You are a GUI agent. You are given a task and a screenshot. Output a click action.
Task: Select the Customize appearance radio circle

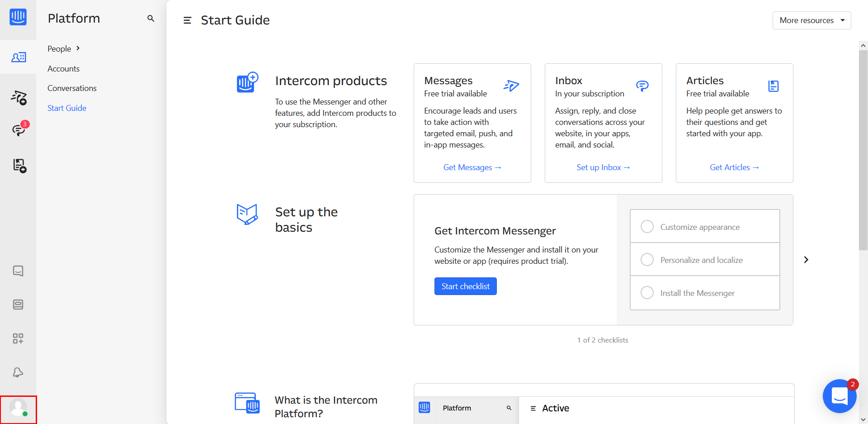647,227
